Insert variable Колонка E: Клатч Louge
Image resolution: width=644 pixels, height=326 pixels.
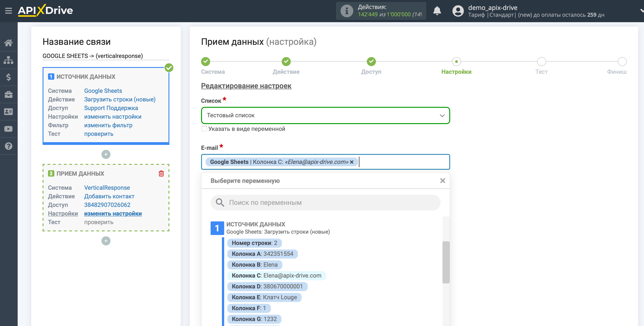(264, 297)
